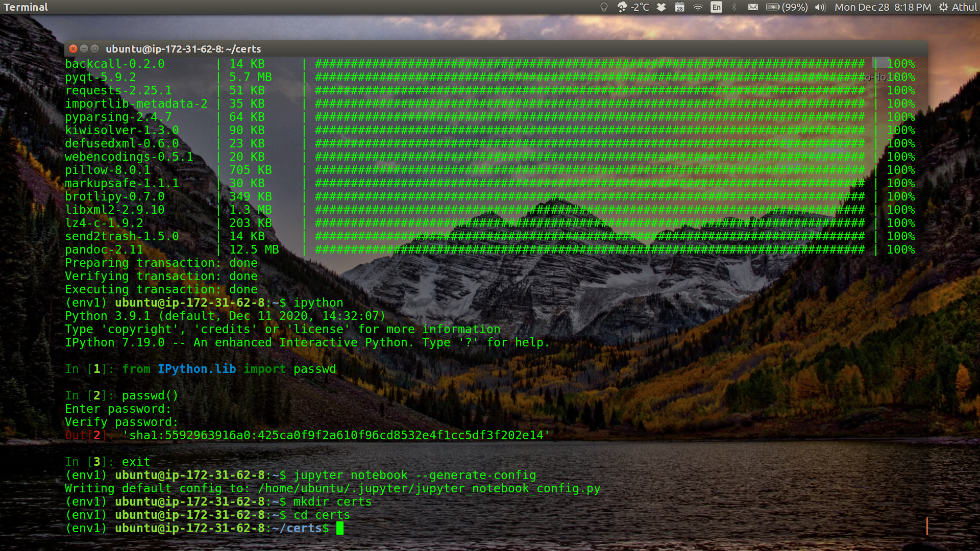The image size is (980, 551).
Task: Click the 'requests-2.25.1' package name
Action: click(118, 90)
